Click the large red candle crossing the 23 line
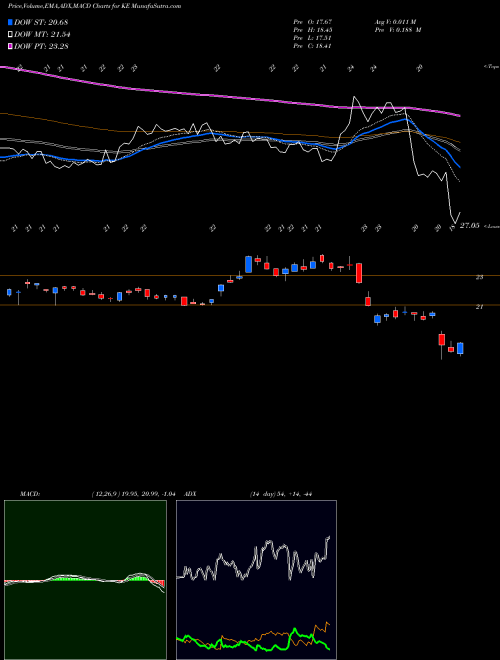The width and height of the screenshot is (500, 660). click(x=359, y=273)
